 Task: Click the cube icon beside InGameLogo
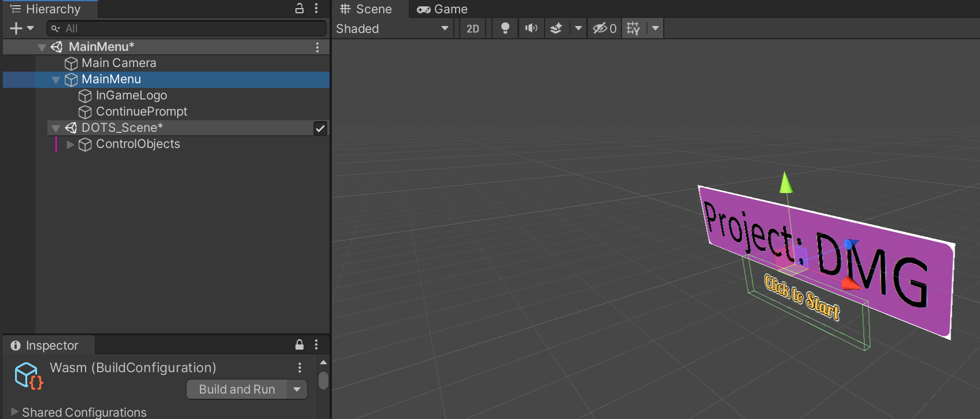pyautogui.click(x=85, y=95)
